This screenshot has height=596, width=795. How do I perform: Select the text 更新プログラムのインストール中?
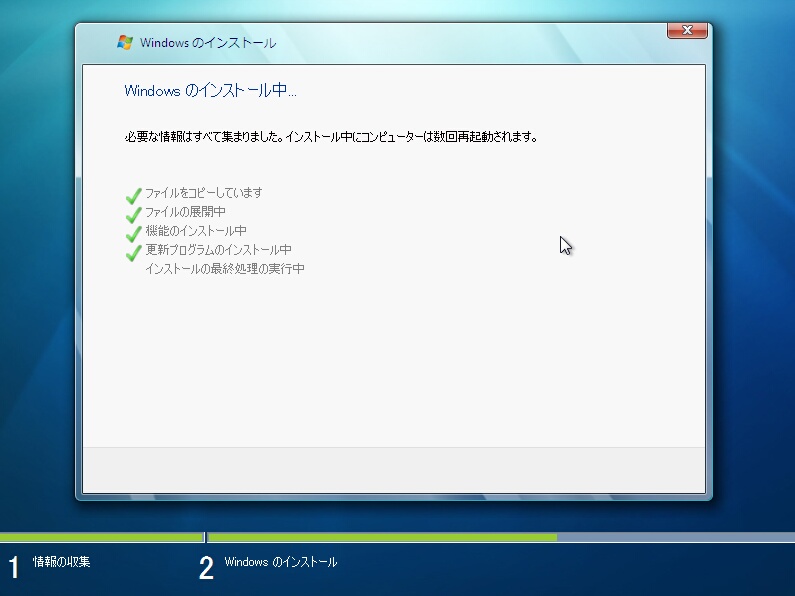click(x=219, y=249)
